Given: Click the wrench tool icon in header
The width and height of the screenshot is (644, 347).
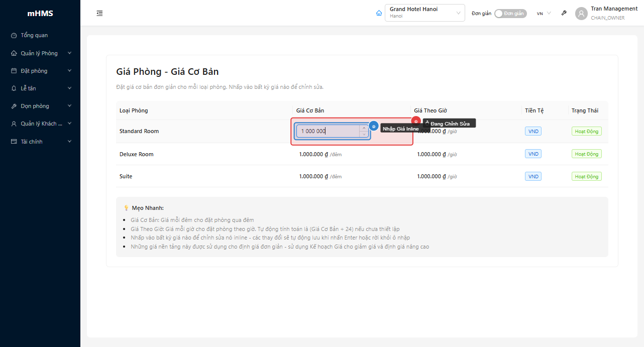Looking at the screenshot, I should tap(564, 14).
